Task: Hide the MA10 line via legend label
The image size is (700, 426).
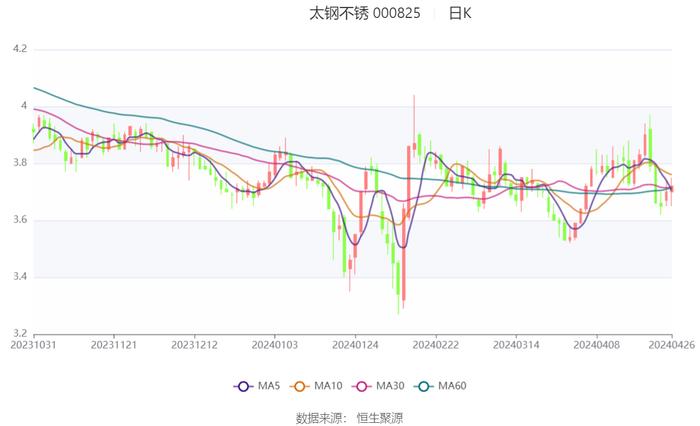Action: 328,386
